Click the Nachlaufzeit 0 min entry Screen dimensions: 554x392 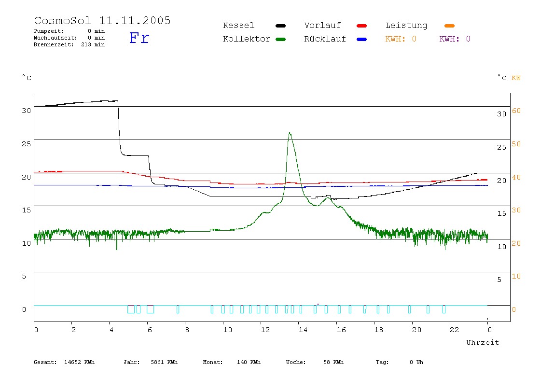tap(69, 38)
